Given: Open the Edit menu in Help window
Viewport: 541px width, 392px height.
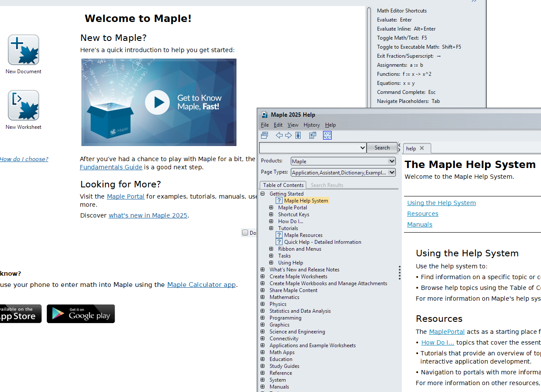Looking at the screenshot, I should 278,125.
